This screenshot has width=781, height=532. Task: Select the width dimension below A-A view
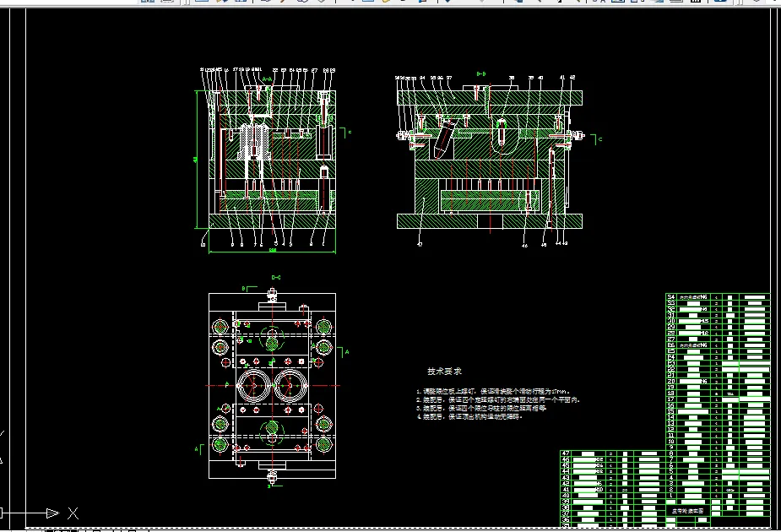click(x=272, y=250)
